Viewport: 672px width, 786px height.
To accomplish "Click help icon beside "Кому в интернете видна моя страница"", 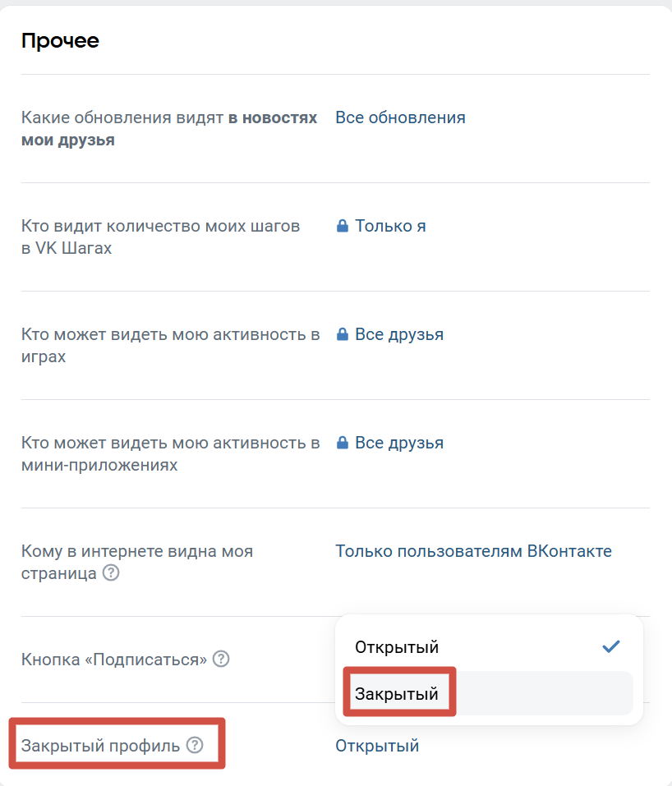I will pos(111,573).
